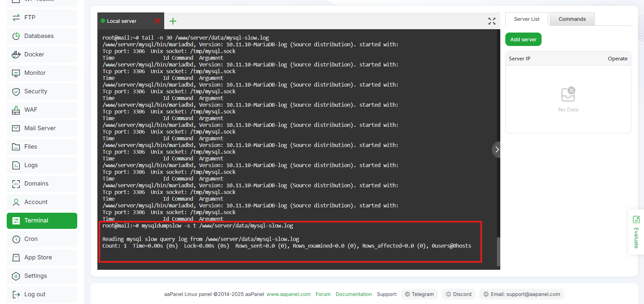Click the Cron clock icon
The height and width of the screenshot is (304, 644).
tap(16, 239)
